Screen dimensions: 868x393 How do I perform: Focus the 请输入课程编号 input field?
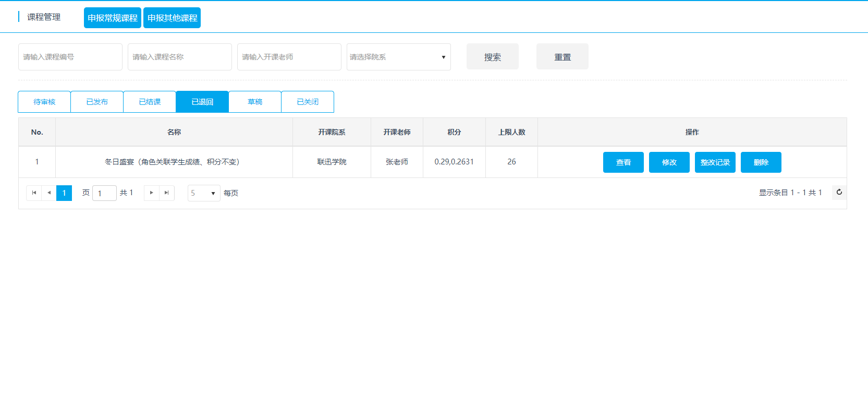(70, 57)
